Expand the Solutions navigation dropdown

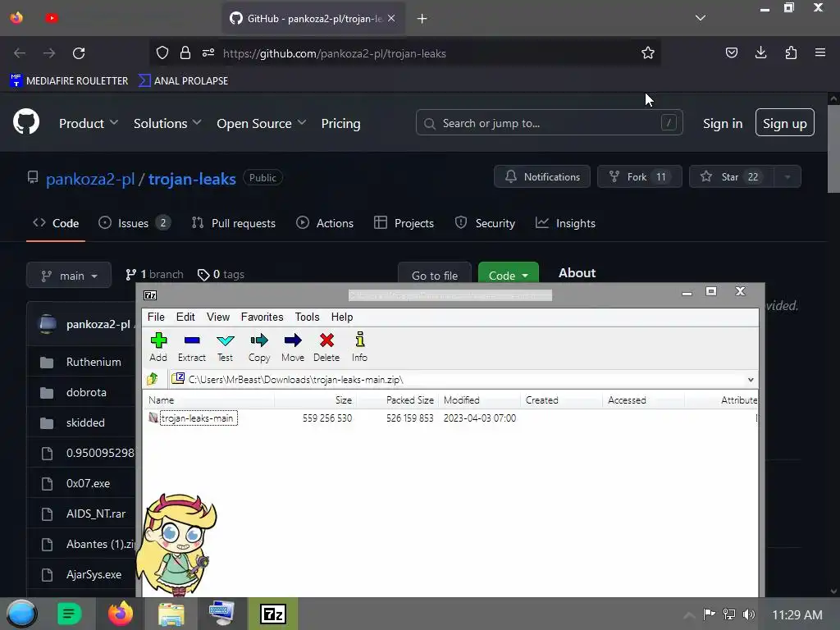167,123
